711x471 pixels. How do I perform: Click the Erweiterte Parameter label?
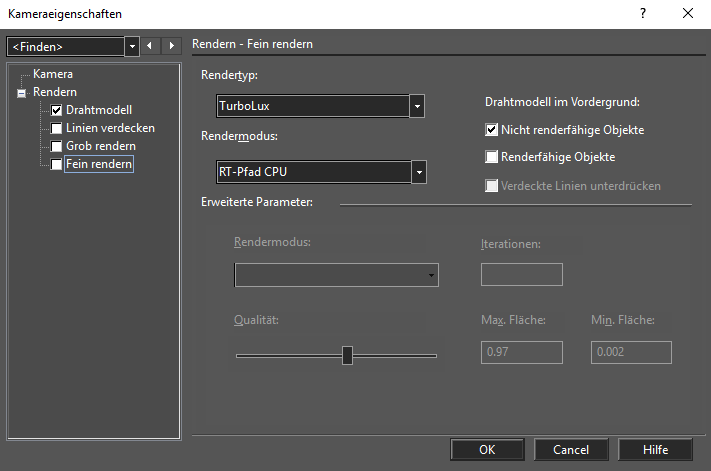click(257, 202)
